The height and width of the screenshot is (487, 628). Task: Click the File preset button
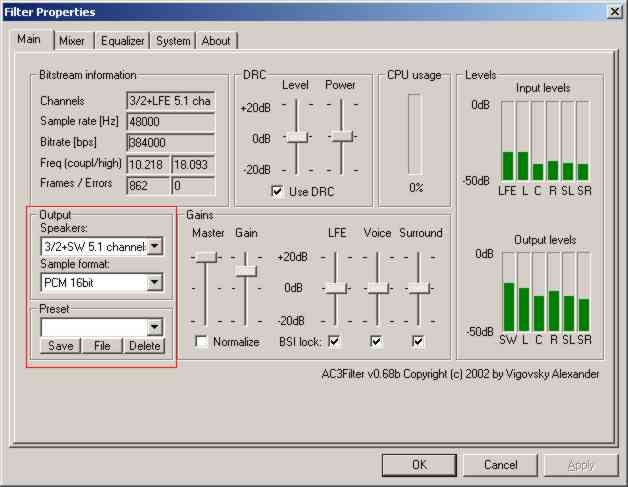(x=102, y=346)
